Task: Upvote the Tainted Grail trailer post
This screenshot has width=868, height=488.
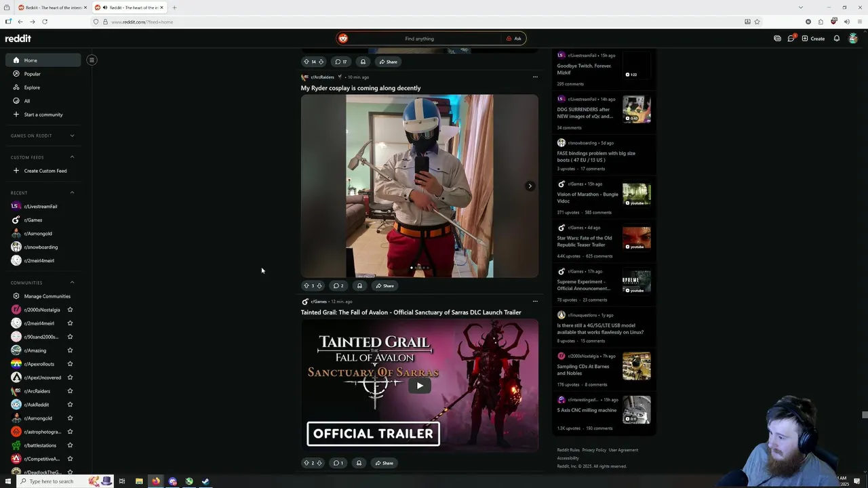Action: [306, 463]
